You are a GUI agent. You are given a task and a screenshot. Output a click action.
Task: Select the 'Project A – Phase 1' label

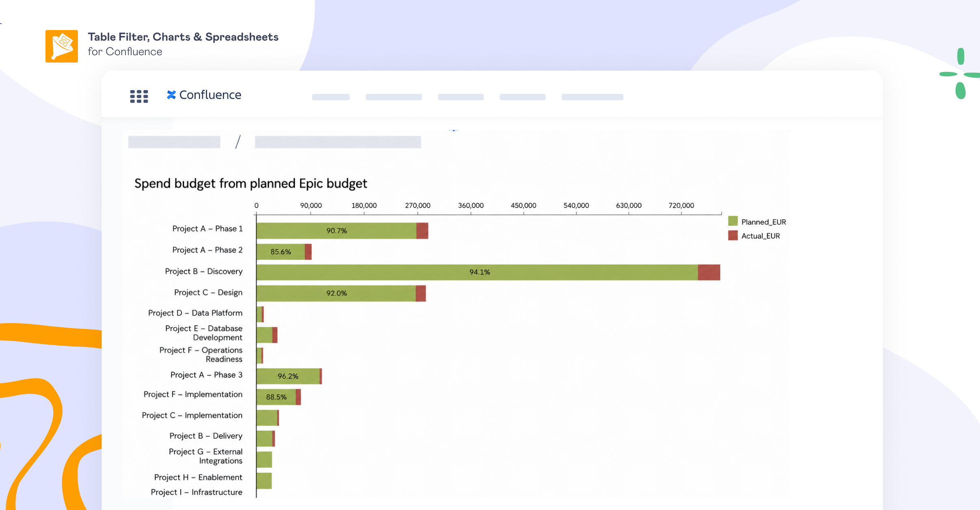click(207, 229)
